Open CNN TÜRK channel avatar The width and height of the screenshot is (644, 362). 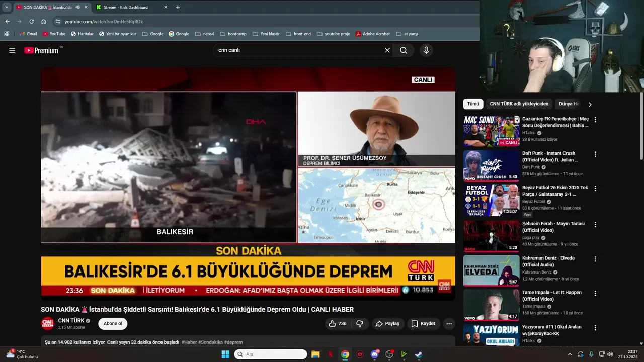(x=47, y=324)
